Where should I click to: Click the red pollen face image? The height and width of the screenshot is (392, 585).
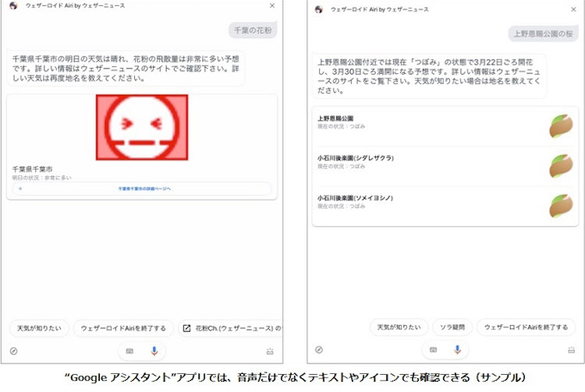[142, 126]
